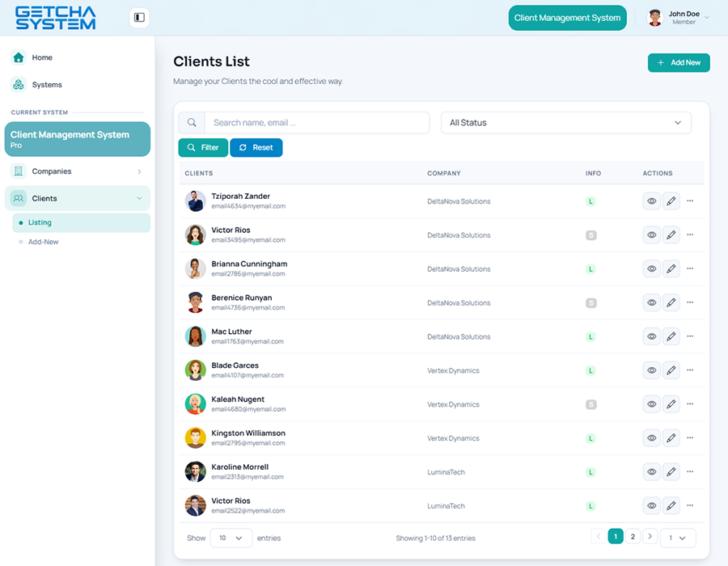
Task: Edit Victor Rios from Vertex... wait, DeltaNova Solutions
Action: click(671, 234)
